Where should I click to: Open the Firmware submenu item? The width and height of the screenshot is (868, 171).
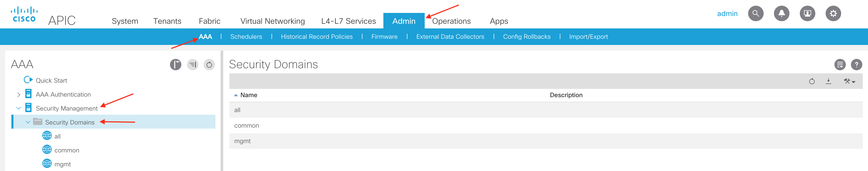pos(384,37)
